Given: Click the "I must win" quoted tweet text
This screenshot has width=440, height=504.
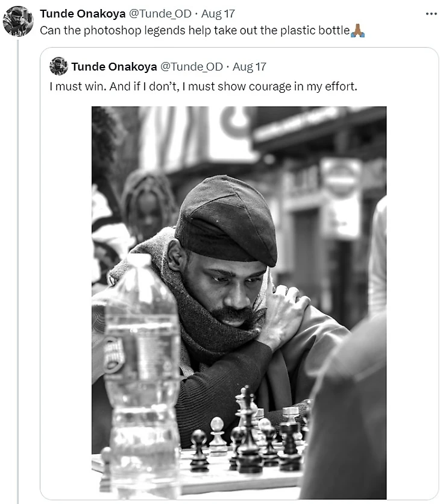Looking at the screenshot, I should 203,86.
